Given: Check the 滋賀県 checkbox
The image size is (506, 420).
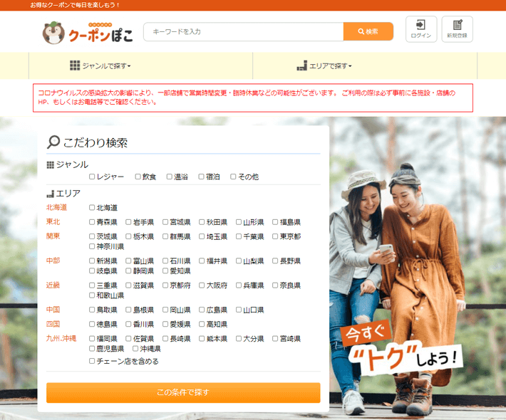Looking at the screenshot, I should click(x=128, y=285).
